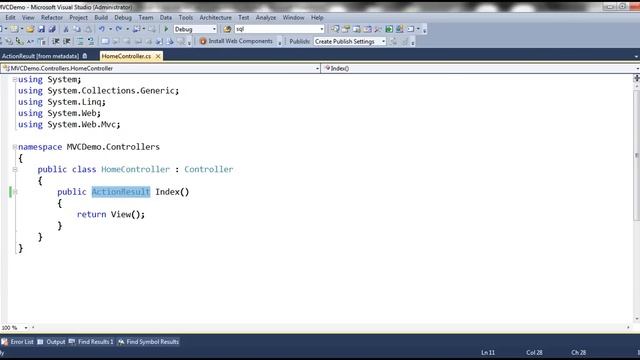Click the Cut scissors icon

pyautogui.click(x=66, y=29)
